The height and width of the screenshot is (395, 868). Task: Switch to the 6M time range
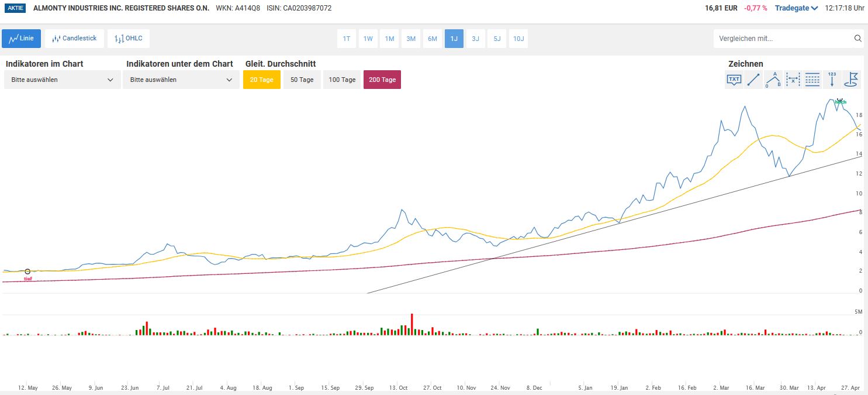433,39
